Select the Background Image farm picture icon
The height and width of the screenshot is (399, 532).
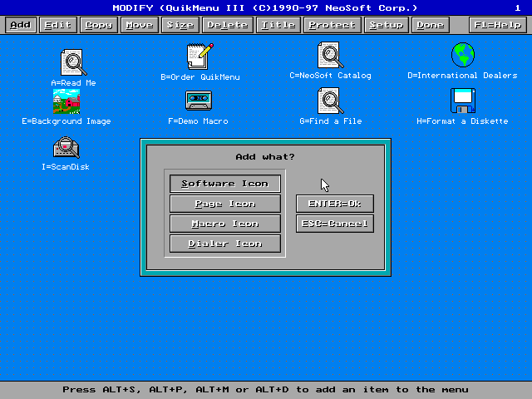pyautogui.click(x=66, y=101)
